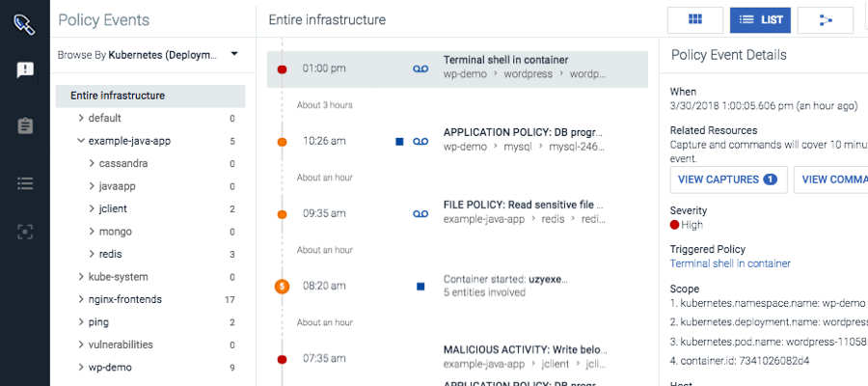The width and height of the screenshot is (868, 386).
Task: Switch to the topology graph view icon
Action: point(826,20)
